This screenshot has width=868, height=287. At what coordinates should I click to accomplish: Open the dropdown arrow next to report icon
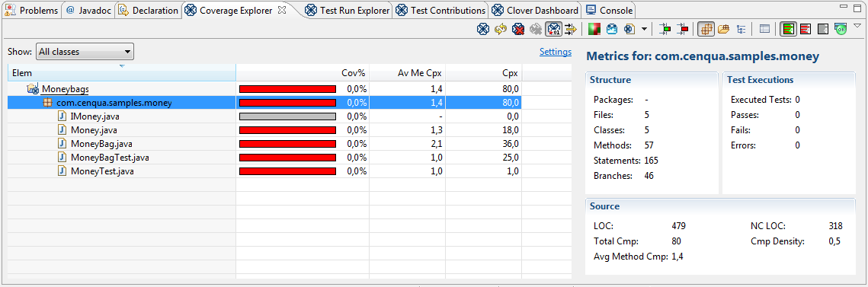[644, 29]
